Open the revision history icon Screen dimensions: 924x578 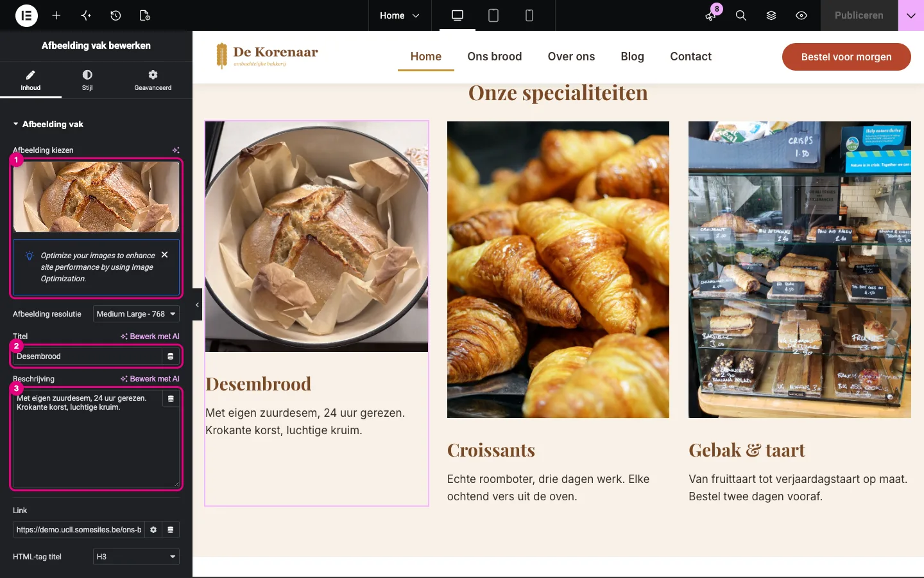[116, 15]
